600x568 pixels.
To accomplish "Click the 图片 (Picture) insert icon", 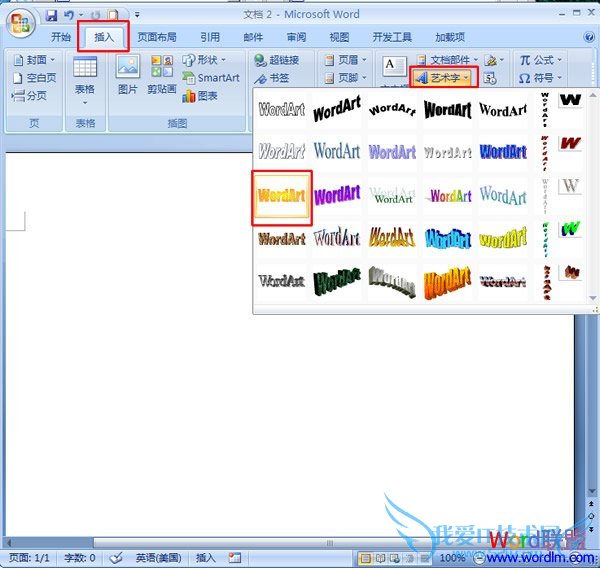I will pyautogui.click(x=128, y=76).
